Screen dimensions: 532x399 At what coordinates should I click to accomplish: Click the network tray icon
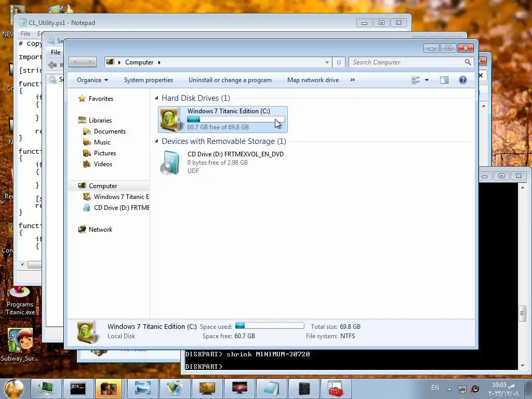tap(462, 389)
